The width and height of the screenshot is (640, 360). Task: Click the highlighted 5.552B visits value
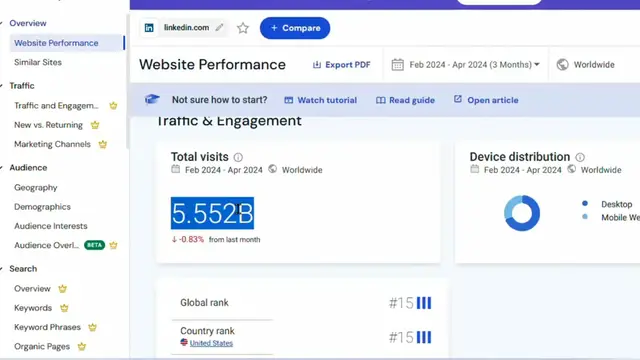point(212,213)
